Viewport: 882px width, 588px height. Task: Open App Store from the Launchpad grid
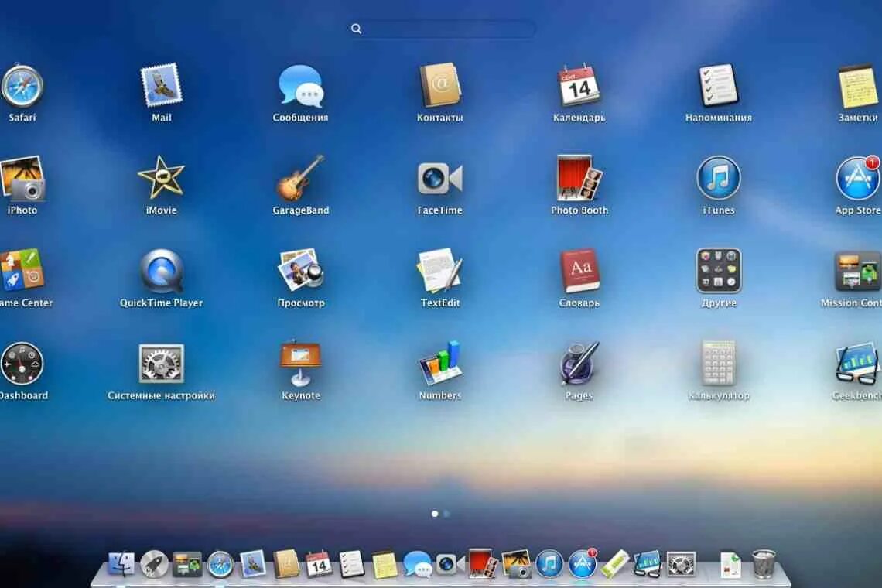pyautogui.click(x=858, y=179)
